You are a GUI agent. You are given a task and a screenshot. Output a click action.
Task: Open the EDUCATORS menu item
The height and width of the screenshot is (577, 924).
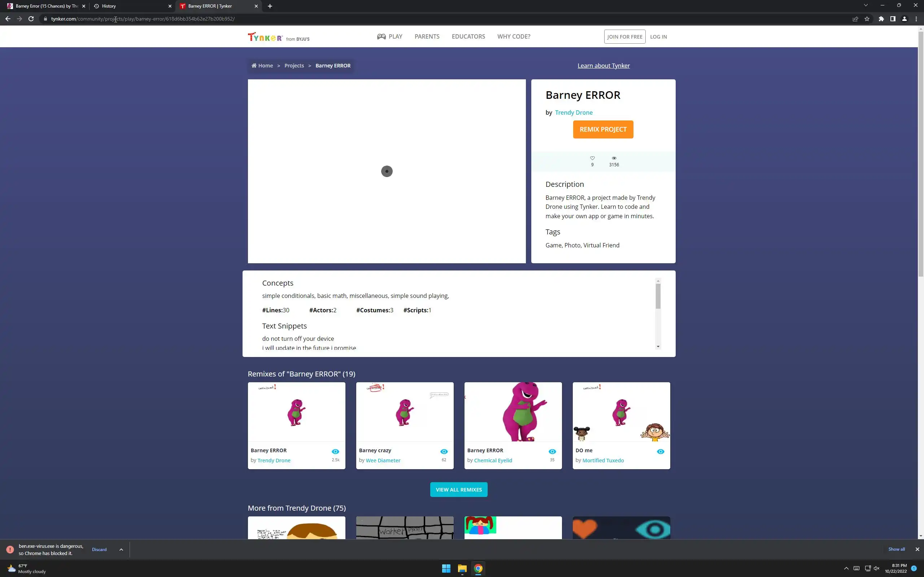(468, 37)
